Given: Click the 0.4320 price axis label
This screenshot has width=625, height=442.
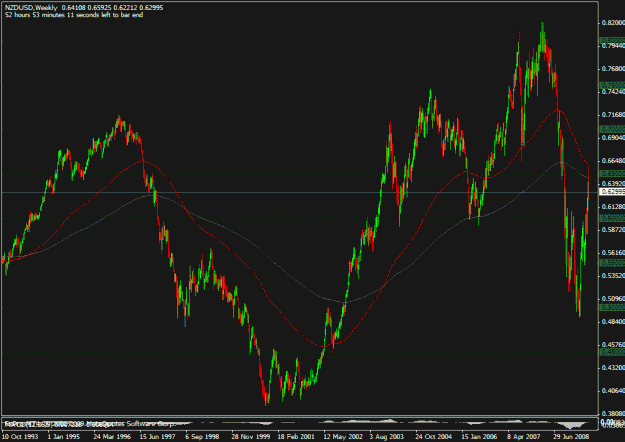Looking at the screenshot, I should pos(613,367).
